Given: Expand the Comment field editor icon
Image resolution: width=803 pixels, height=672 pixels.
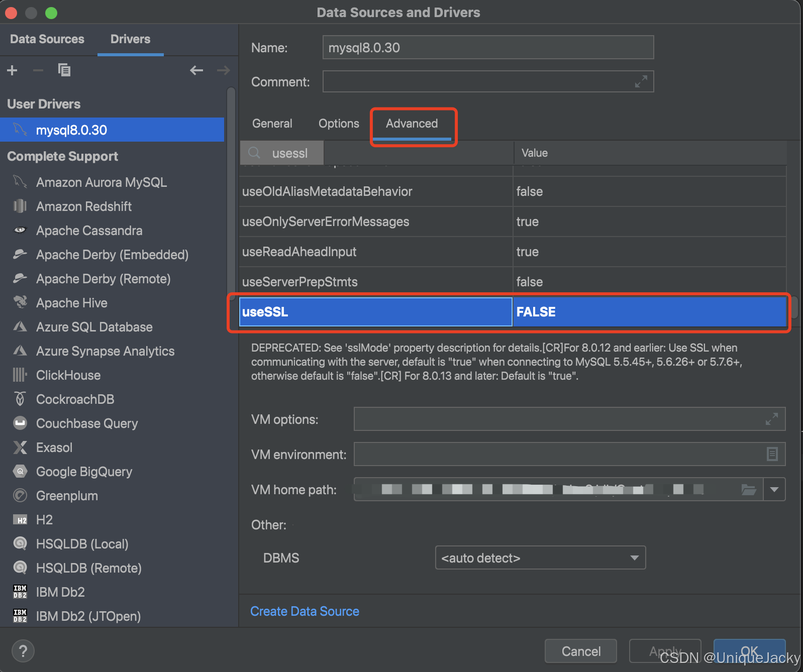Looking at the screenshot, I should point(641,81).
